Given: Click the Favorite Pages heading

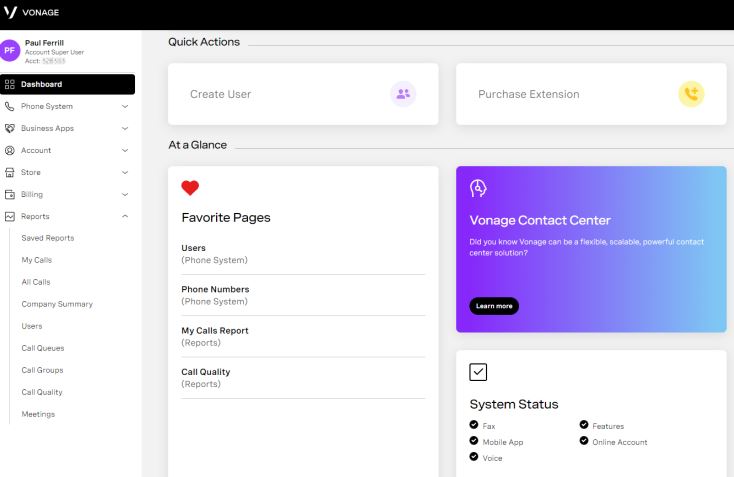Looking at the screenshot, I should pyautogui.click(x=226, y=218).
